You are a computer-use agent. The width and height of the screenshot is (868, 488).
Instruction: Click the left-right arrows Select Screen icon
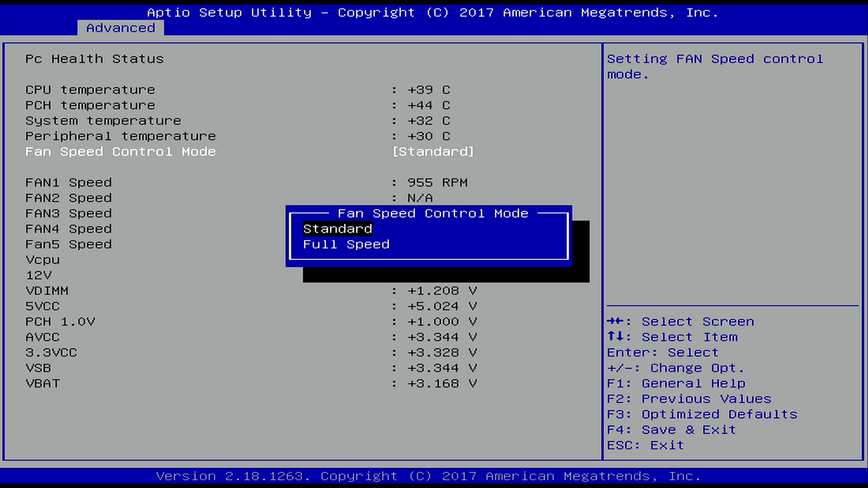point(615,321)
